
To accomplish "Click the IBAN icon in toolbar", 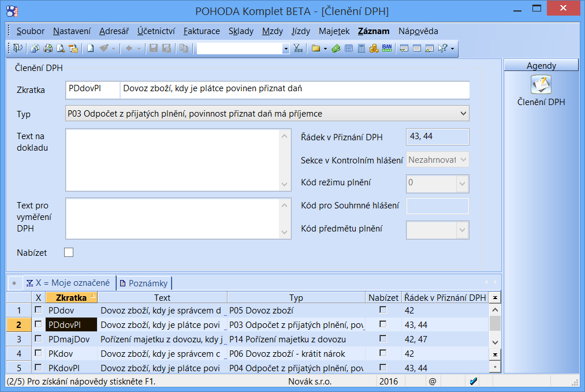I will click(x=387, y=48).
